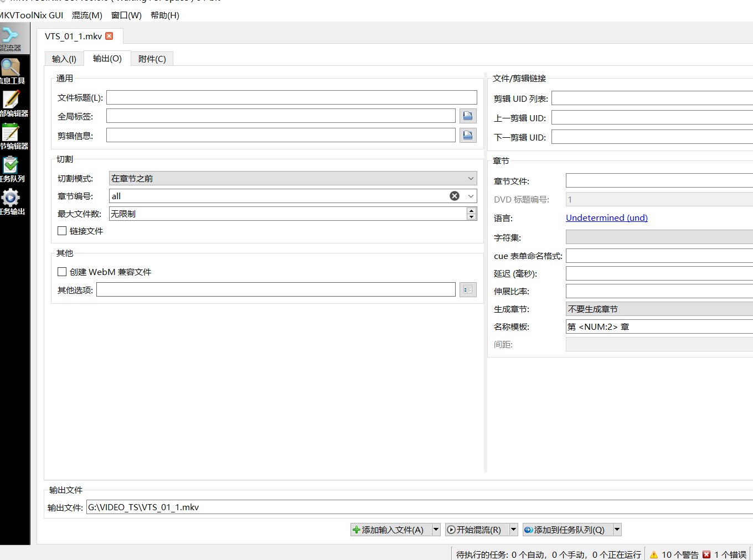This screenshot has height=560, width=753.
Task: Expand 添加到任务队列 dropdown arrow
Action: pos(617,530)
